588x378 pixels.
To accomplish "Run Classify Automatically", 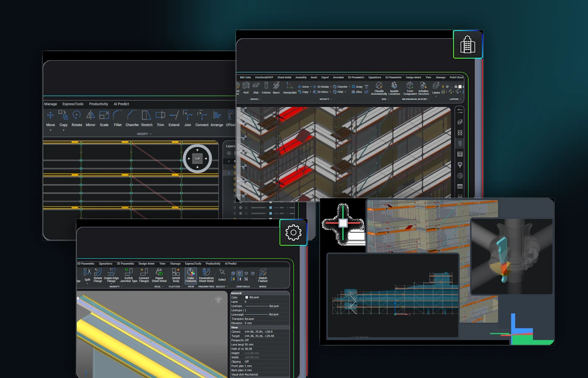I will [379, 89].
